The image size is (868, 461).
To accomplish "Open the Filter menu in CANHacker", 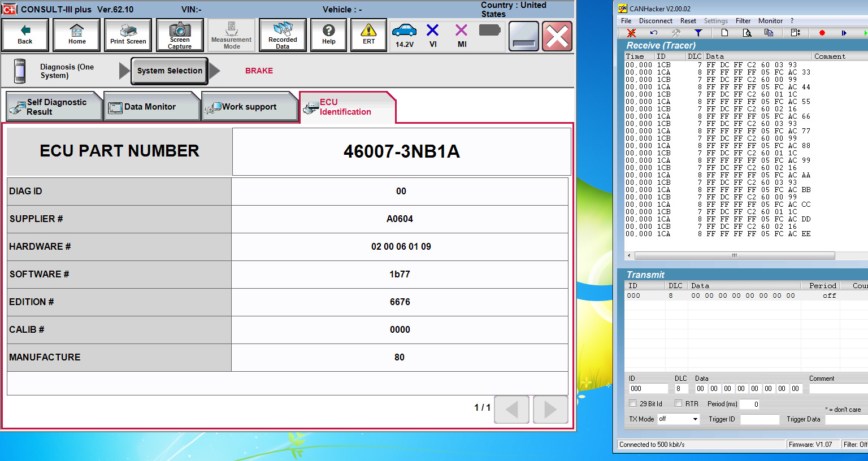I will [x=743, y=21].
